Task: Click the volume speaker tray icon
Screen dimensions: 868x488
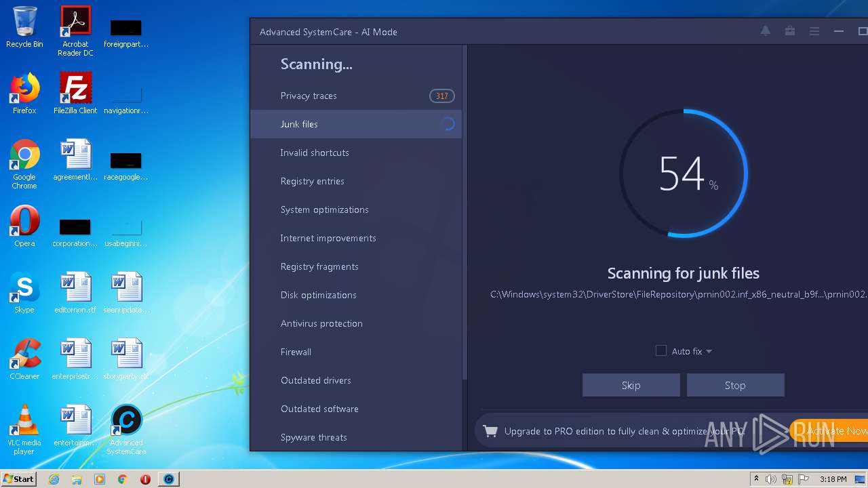Action: pos(771,479)
